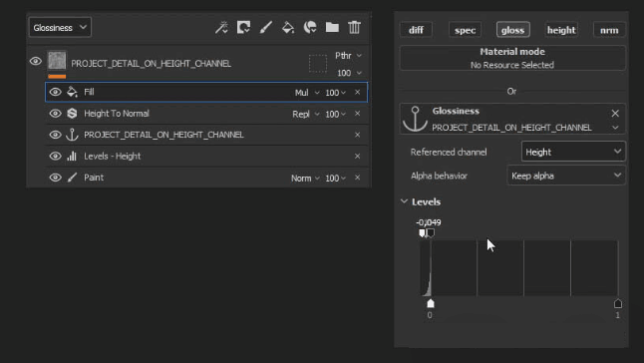The image size is (644, 363).
Task: Click the add mask icon in toolbar
Action: 243,28
